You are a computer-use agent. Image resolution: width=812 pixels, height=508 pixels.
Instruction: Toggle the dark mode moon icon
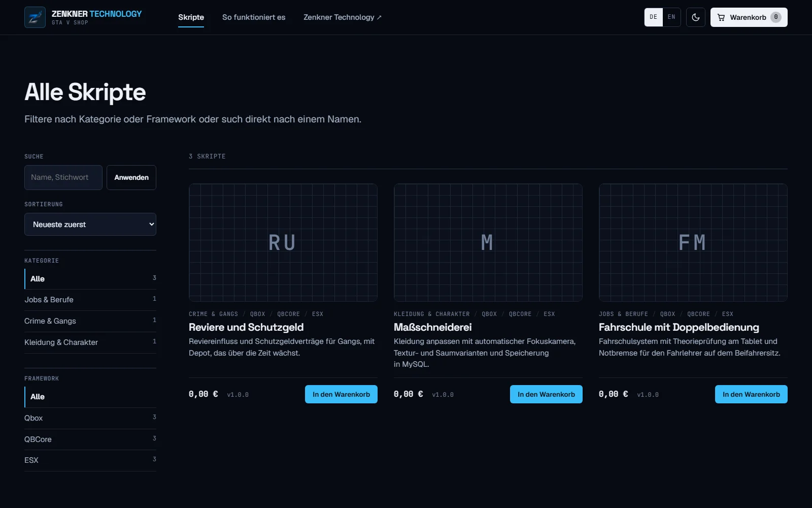pos(696,17)
